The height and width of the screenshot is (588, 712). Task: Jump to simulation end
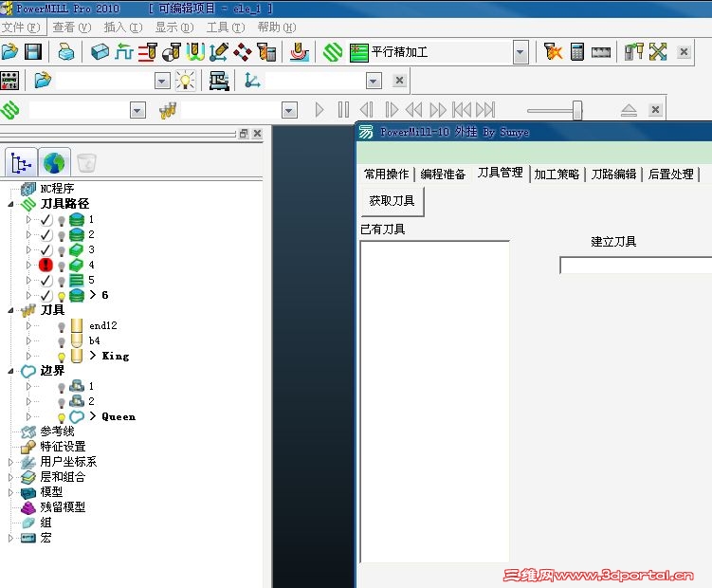pos(485,110)
